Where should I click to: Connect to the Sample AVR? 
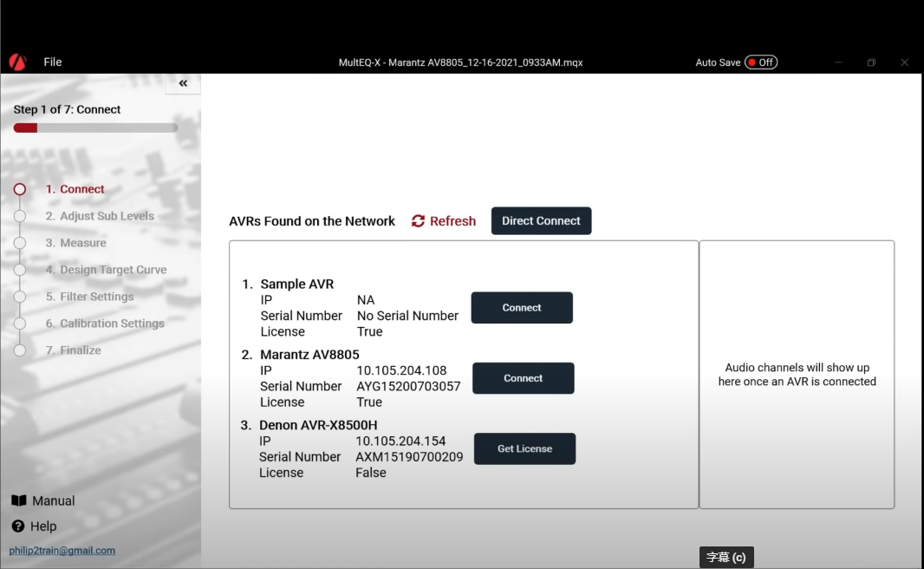(x=522, y=308)
